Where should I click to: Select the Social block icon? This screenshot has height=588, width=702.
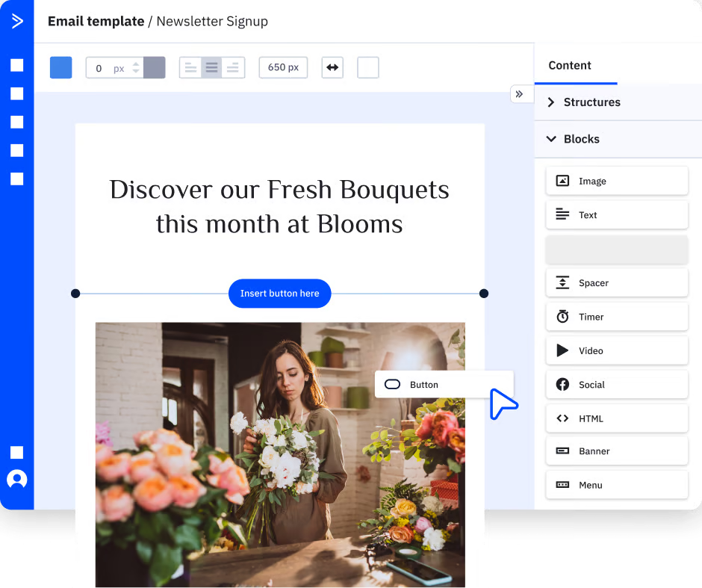pos(563,384)
